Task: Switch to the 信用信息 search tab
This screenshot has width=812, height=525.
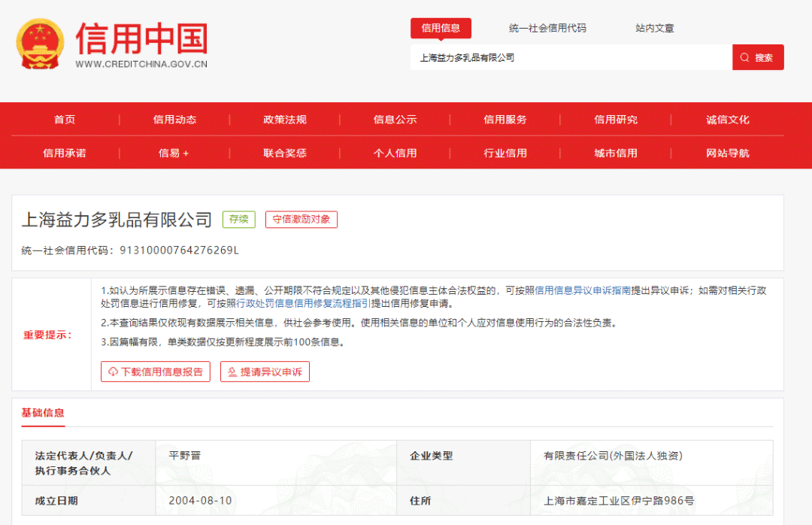Action: pos(441,28)
